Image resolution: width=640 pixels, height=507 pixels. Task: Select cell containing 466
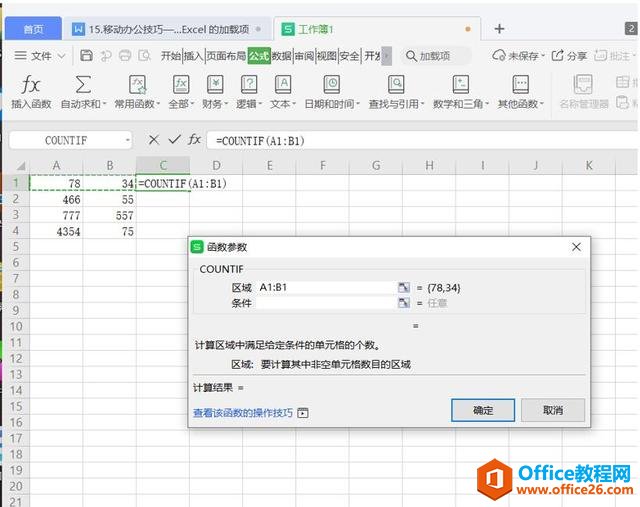pos(56,200)
